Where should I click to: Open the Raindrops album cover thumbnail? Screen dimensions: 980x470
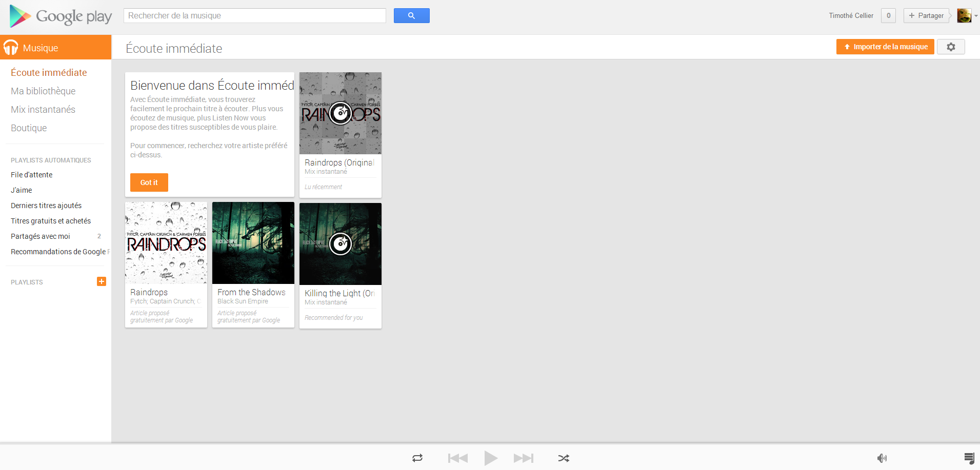[x=166, y=243]
